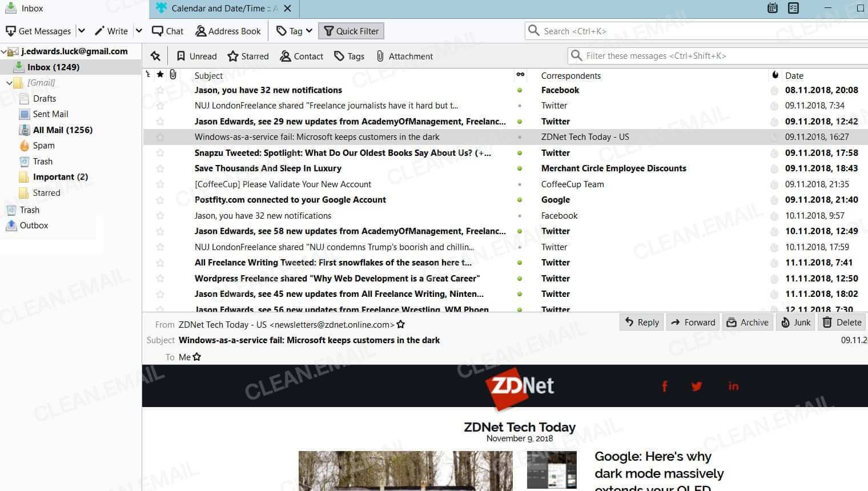Image resolution: width=868 pixels, height=491 pixels.
Task: Open the Get Messages dropdown arrow
Action: point(81,31)
